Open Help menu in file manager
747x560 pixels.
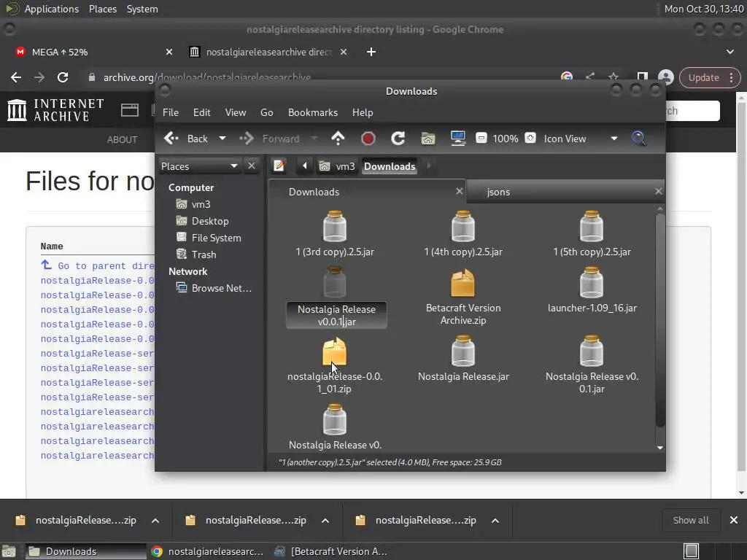coord(363,112)
